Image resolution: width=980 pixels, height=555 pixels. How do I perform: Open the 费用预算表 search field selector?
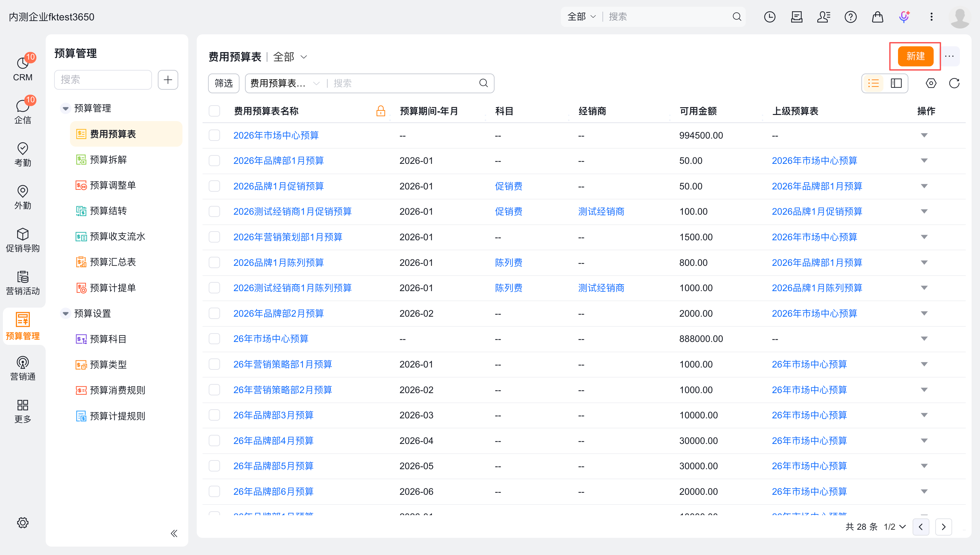285,83
